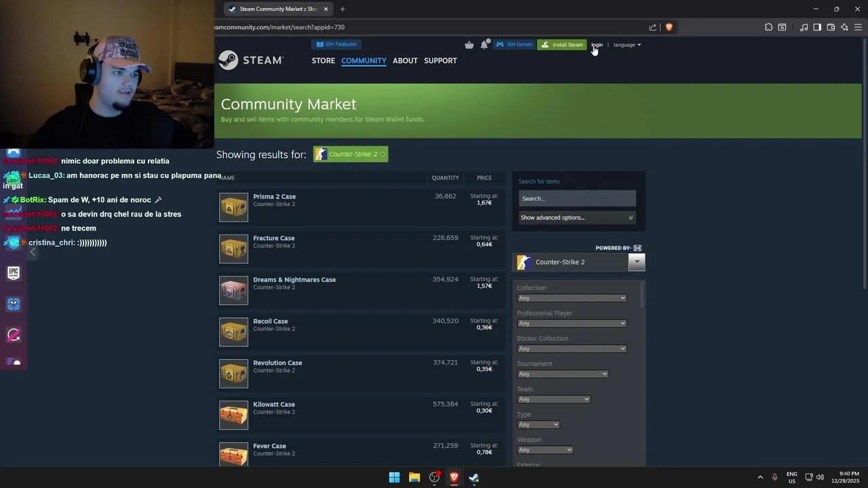The height and width of the screenshot is (488, 868).
Task: Open Steam from the taskbar
Action: (x=474, y=477)
